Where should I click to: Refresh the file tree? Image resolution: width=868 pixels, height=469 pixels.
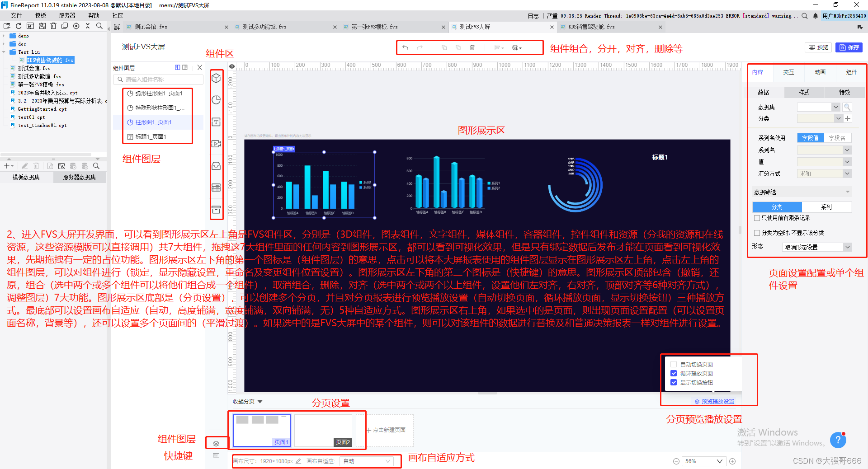19,26
